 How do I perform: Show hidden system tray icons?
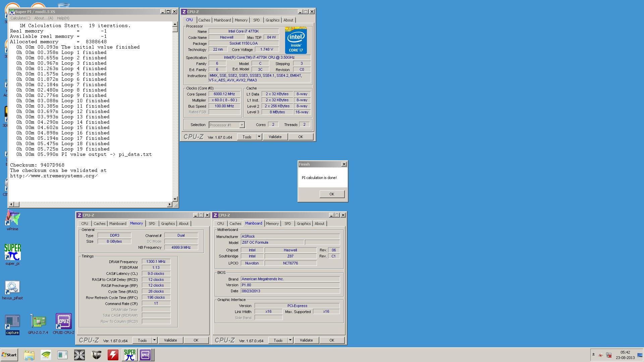[x=593, y=355]
